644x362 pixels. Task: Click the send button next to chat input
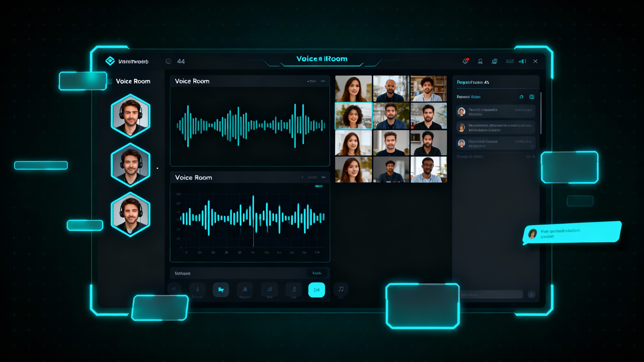pos(531,294)
